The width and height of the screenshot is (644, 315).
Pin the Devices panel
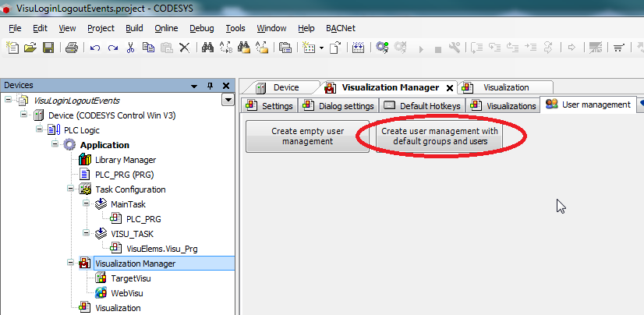click(210, 86)
